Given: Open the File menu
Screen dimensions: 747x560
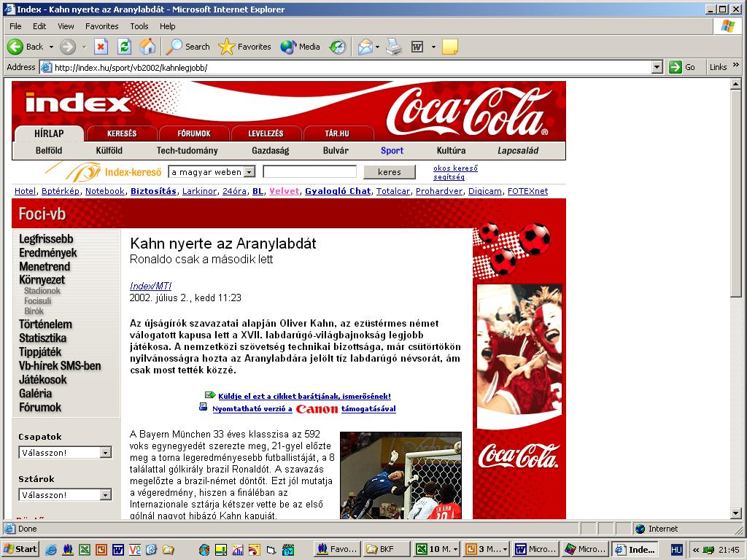Looking at the screenshot, I should (x=15, y=26).
